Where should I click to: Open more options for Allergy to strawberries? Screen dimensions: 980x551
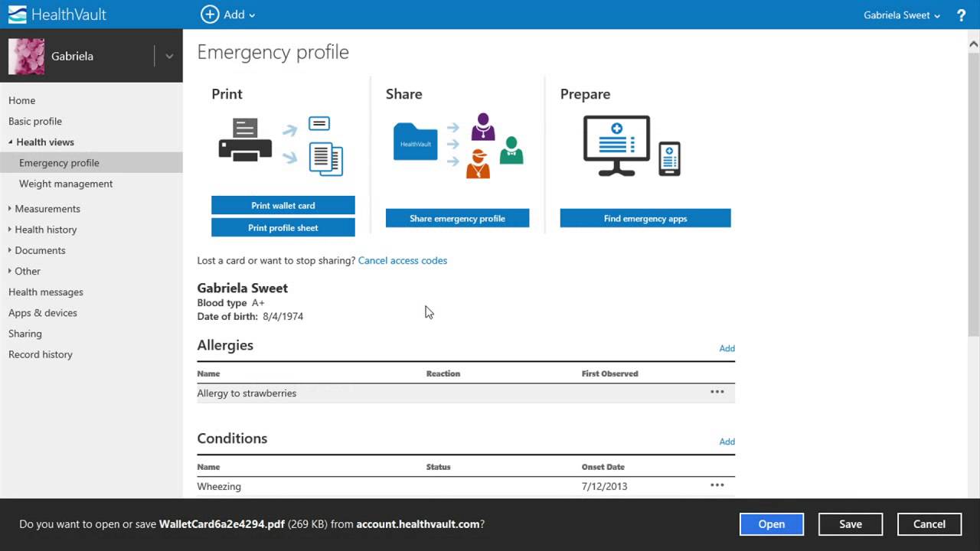[717, 392]
